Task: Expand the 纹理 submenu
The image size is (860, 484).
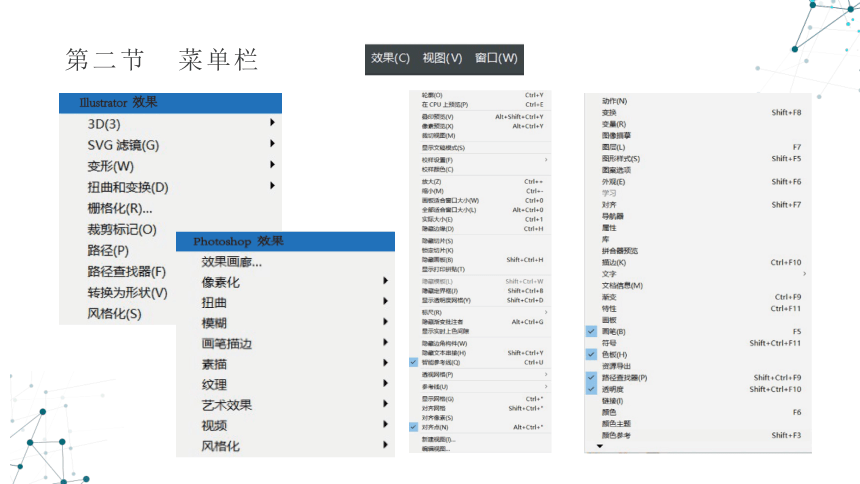Action: tap(285, 385)
